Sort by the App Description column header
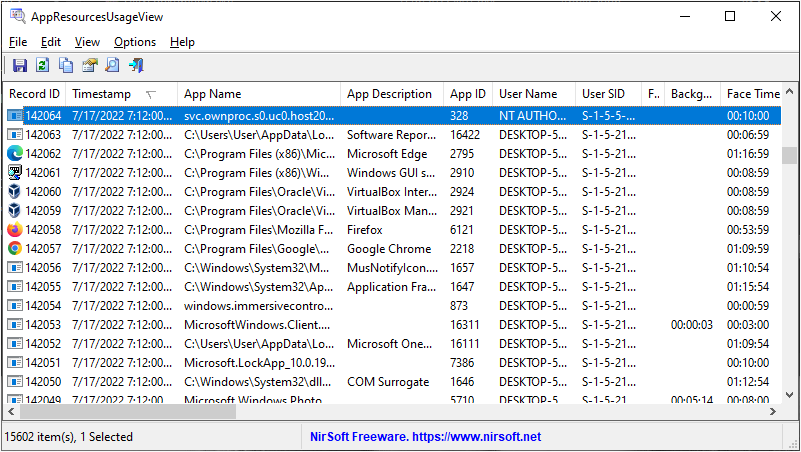 (392, 94)
